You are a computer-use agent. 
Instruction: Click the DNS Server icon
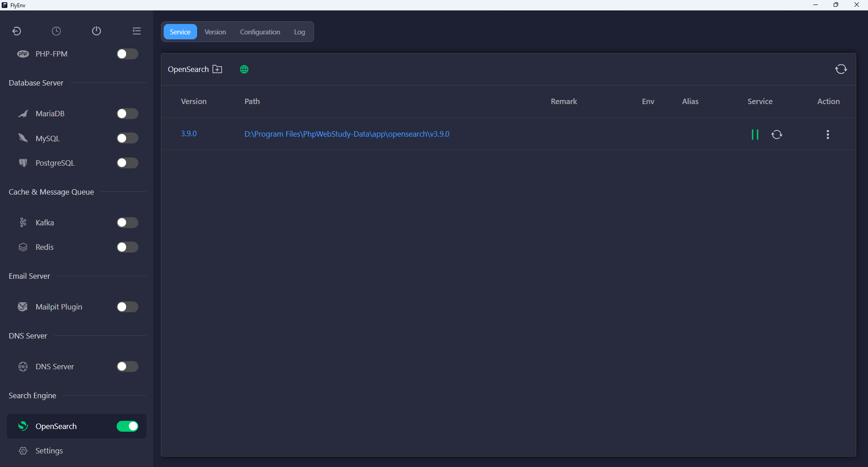(x=23, y=367)
